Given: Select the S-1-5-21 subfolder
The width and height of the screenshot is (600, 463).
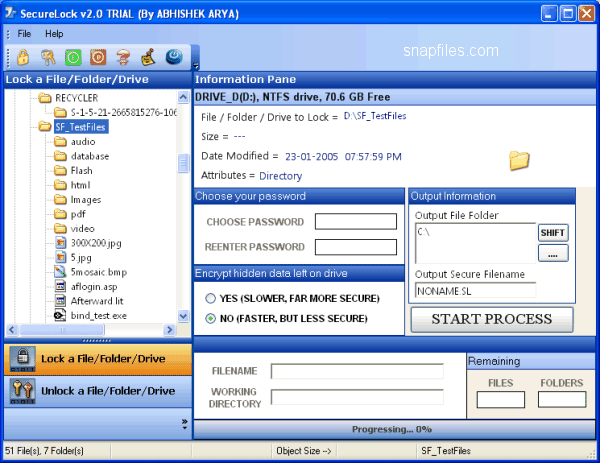Looking at the screenshot, I should coord(123,112).
